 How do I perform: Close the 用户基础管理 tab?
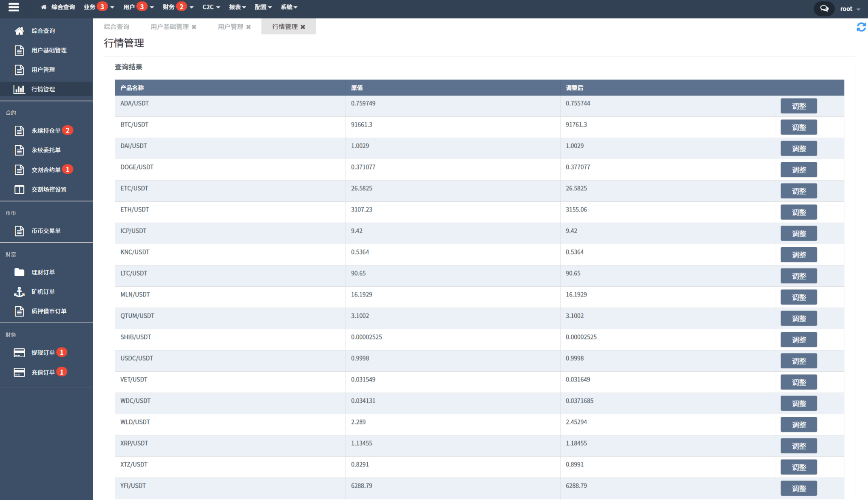[x=194, y=27]
